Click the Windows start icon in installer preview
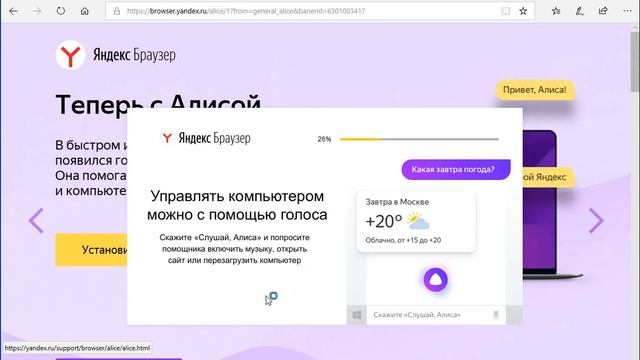 point(357,315)
